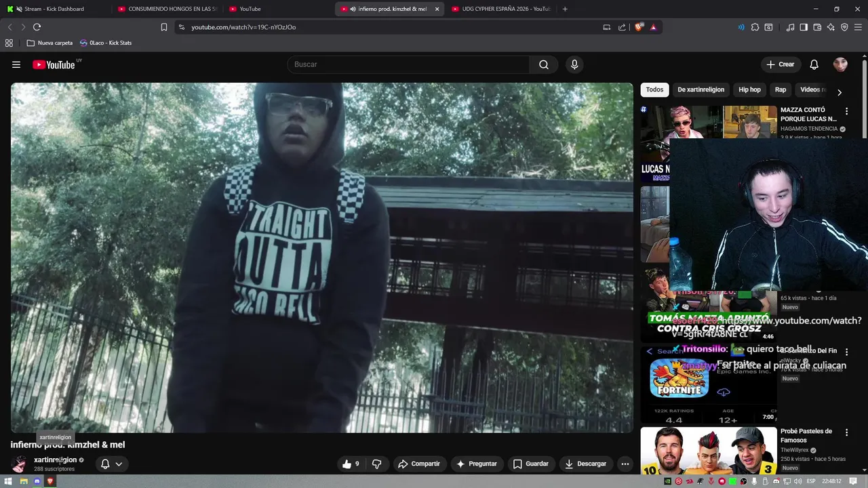Image resolution: width=868 pixels, height=488 pixels.
Task: Open Discord from taskbar
Action: [x=37, y=481]
